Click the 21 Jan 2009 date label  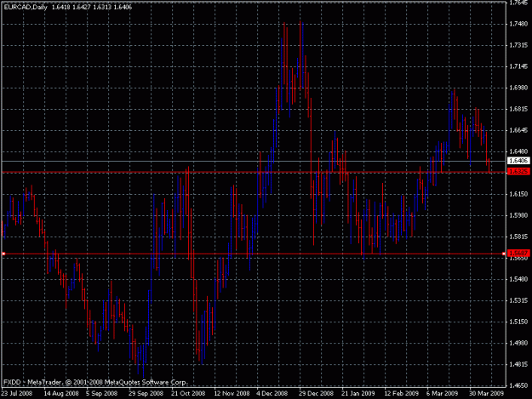point(358,394)
